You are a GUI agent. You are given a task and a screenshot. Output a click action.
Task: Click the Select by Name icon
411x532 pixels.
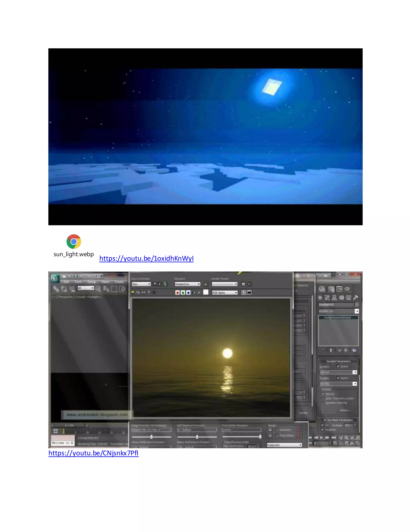106,289
